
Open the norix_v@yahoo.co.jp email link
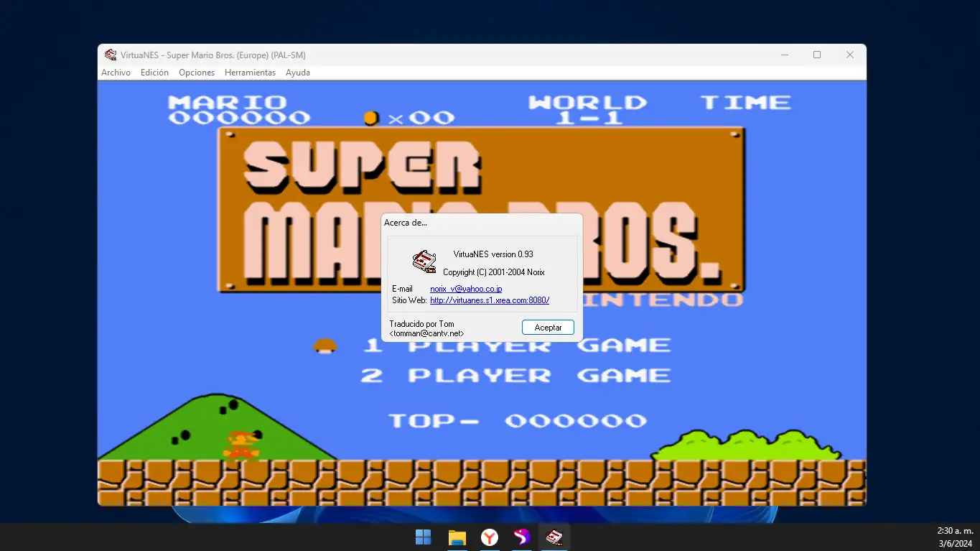466,289
